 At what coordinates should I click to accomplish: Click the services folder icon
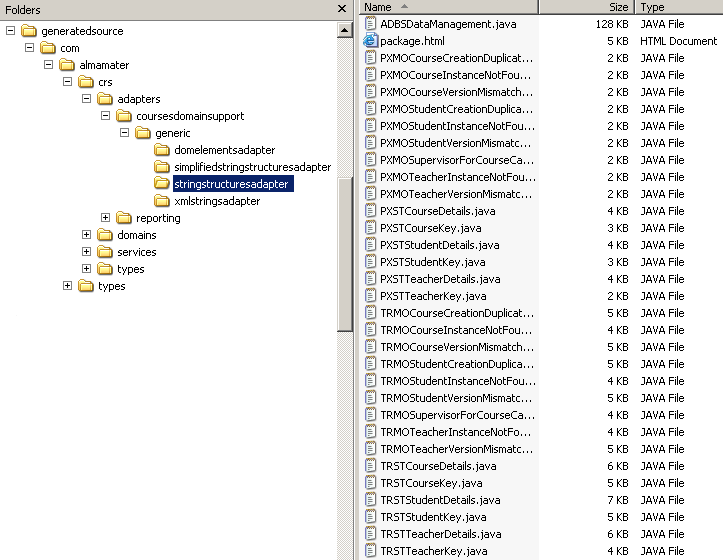(105, 252)
